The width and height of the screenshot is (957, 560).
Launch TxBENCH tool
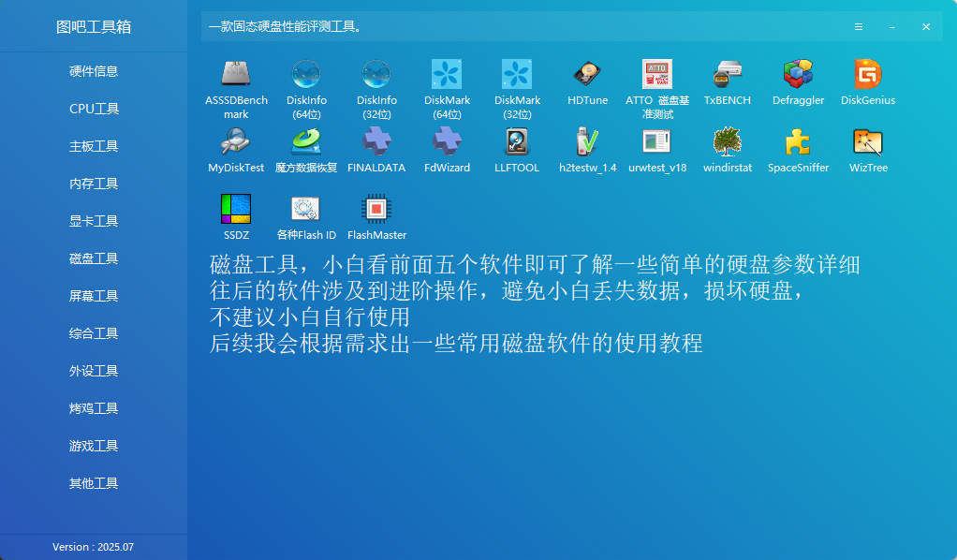[x=728, y=82]
